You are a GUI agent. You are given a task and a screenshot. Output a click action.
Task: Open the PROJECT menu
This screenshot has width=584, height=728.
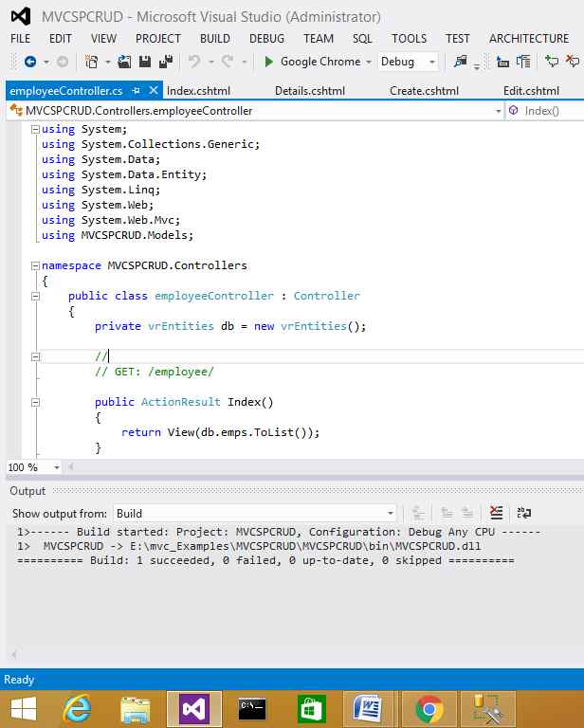pos(158,39)
